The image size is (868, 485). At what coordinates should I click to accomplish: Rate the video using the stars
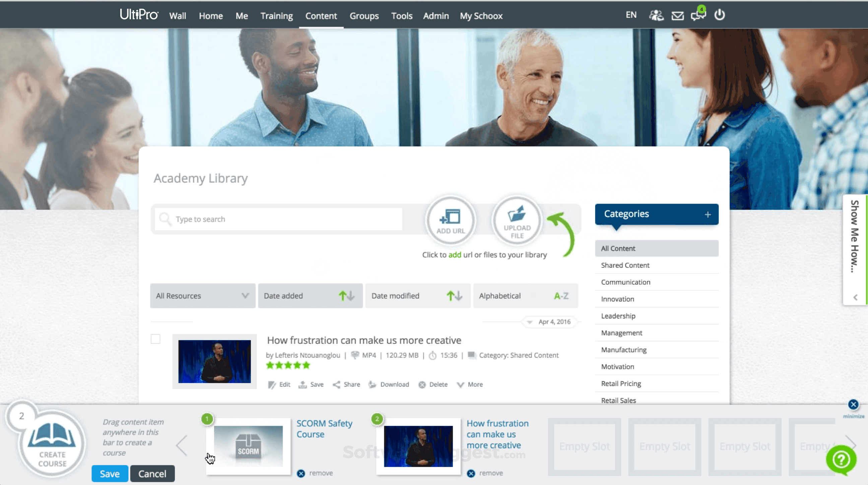click(x=288, y=365)
